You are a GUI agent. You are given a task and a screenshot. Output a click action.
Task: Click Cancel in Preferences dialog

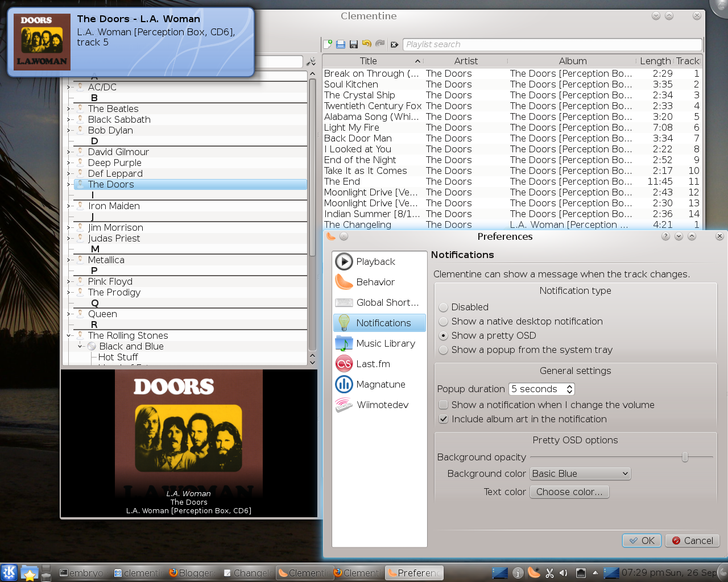tap(693, 541)
